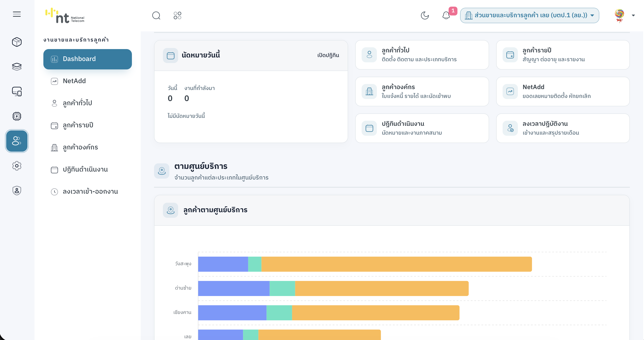644x340 pixels.
Task: Toggle dark mode moon icon
Action: click(425, 15)
